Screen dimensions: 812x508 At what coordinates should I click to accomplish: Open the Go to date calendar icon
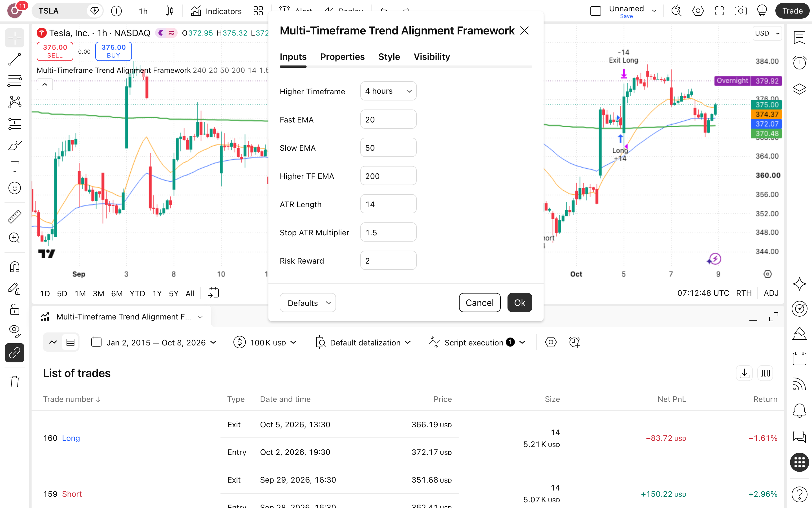[213, 293]
